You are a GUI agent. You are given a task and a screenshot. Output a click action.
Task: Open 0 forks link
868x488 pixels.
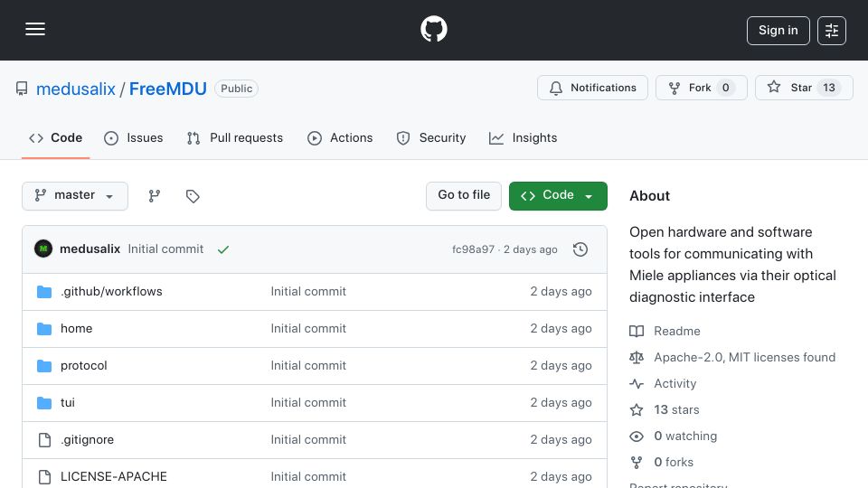click(674, 462)
